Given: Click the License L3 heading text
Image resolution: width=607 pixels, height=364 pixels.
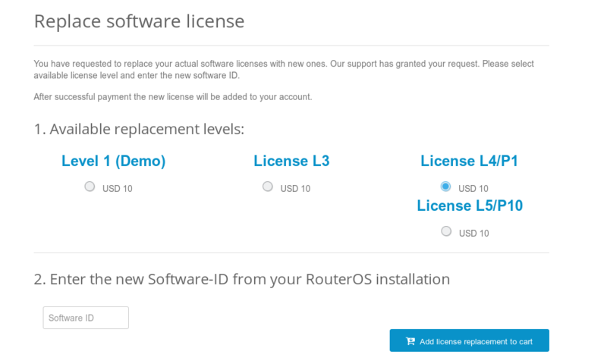Looking at the screenshot, I should click(291, 161).
